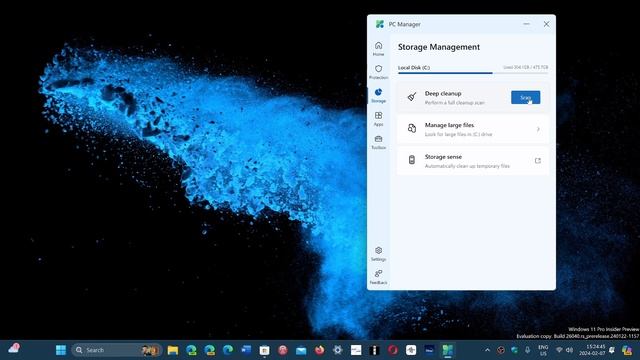Click the "Local Disk (C:)" label

click(413, 67)
